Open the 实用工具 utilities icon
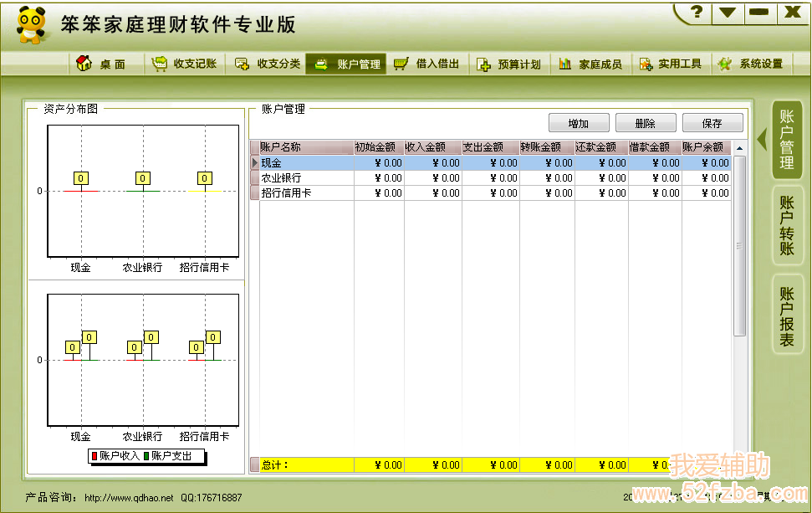 click(x=645, y=64)
